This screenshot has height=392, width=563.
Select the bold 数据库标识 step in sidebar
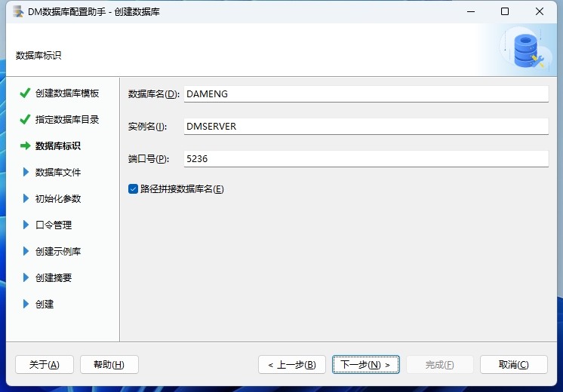coord(58,146)
